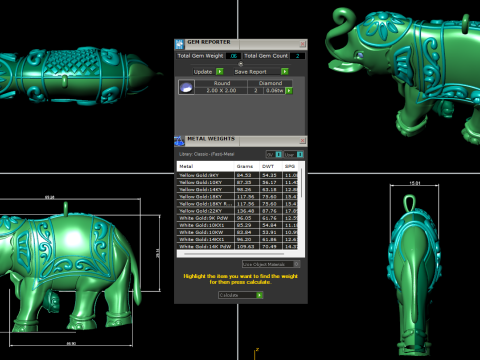
Task: Click the Total Gem Count value field
Action: (x=297, y=56)
